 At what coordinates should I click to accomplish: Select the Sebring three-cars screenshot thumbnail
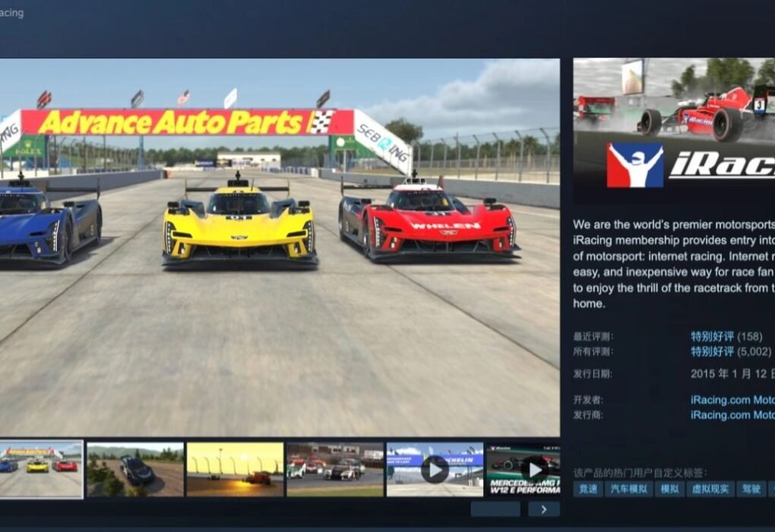click(42, 470)
